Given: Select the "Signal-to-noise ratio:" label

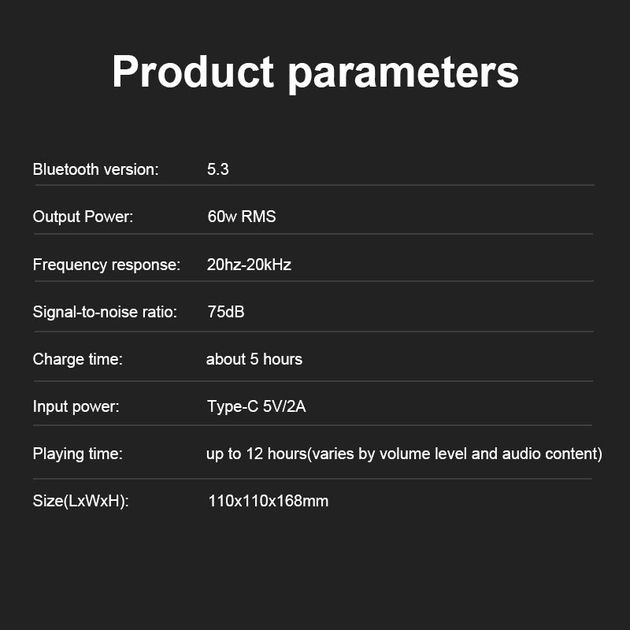Looking at the screenshot, I should pyautogui.click(x=104, y=312).
